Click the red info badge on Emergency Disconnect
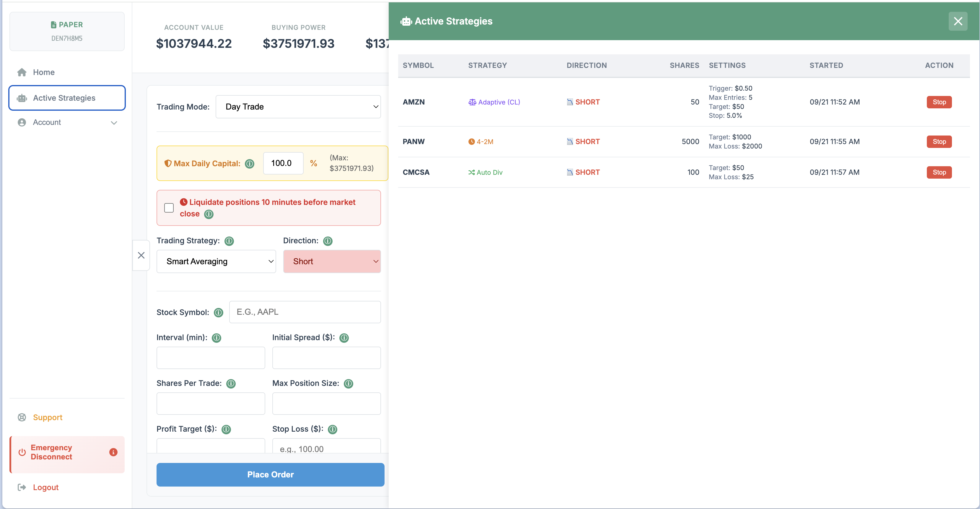Screen dimensions: 980x509 (113, 452)
